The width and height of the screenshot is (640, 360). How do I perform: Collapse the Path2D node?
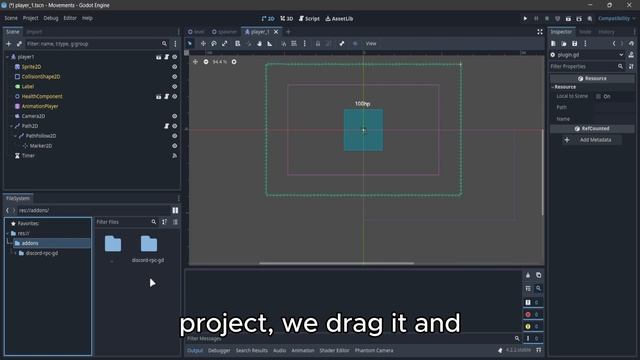[11, 126]
